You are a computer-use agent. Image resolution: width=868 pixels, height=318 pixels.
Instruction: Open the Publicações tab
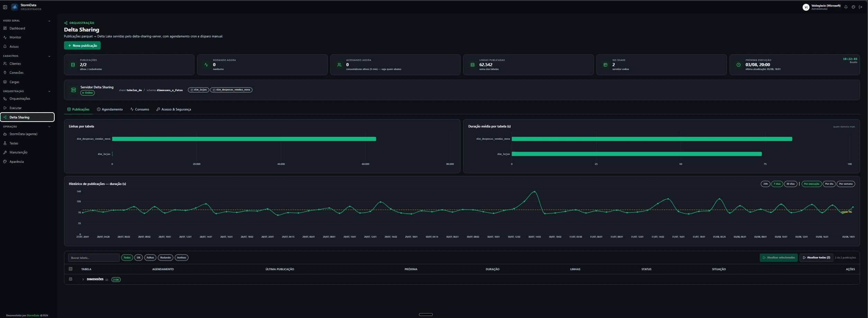[78, 109]
